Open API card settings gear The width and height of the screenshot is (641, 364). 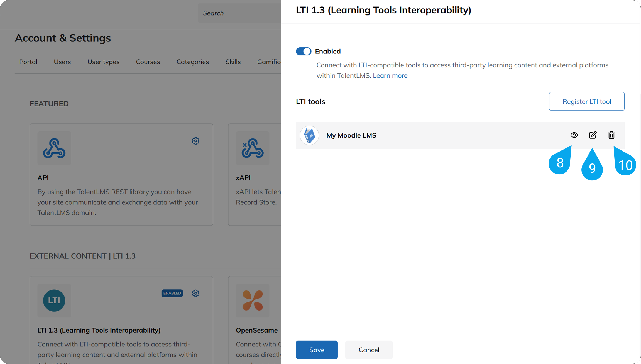[x=195, y=141]
